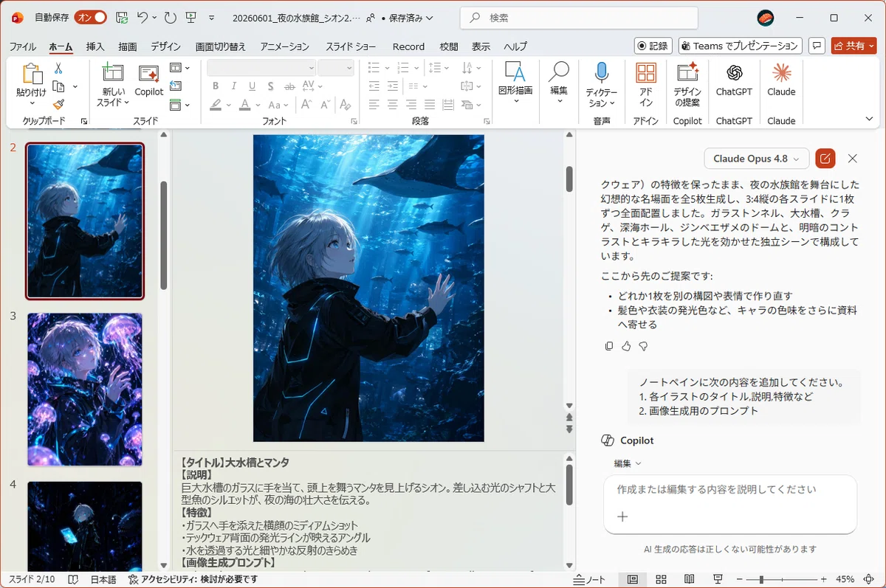This screenshot has width=886, height=588.
Task: Launch the ChatGPT add-in
Action: coord(734,80)
